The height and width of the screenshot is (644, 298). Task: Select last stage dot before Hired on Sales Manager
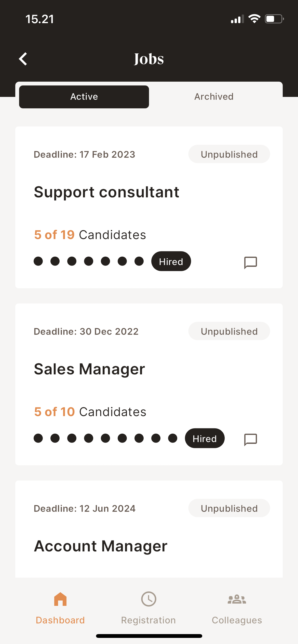[173, 438]
